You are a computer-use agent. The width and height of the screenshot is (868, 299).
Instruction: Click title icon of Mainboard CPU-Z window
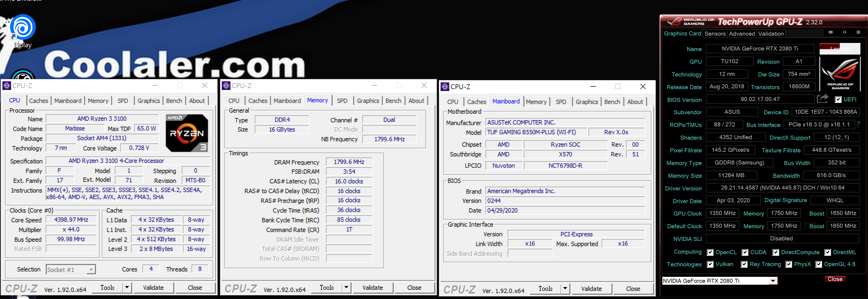coord(445,86)
